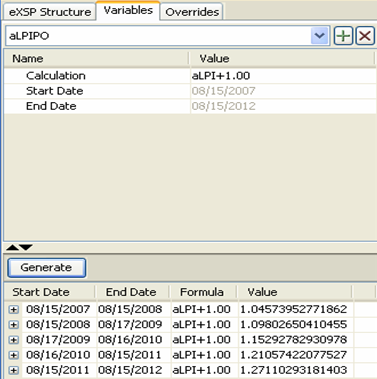377x379 pixels.
Task: Click the lower Value column header in results
Action: (x=295, y=292)
